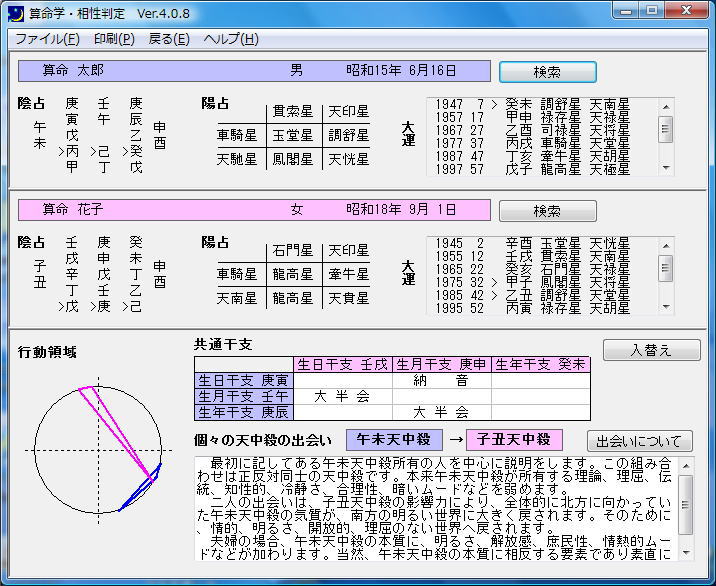
Task: Open the 印刷(P) menu
Action: click(x=114, y=39)
